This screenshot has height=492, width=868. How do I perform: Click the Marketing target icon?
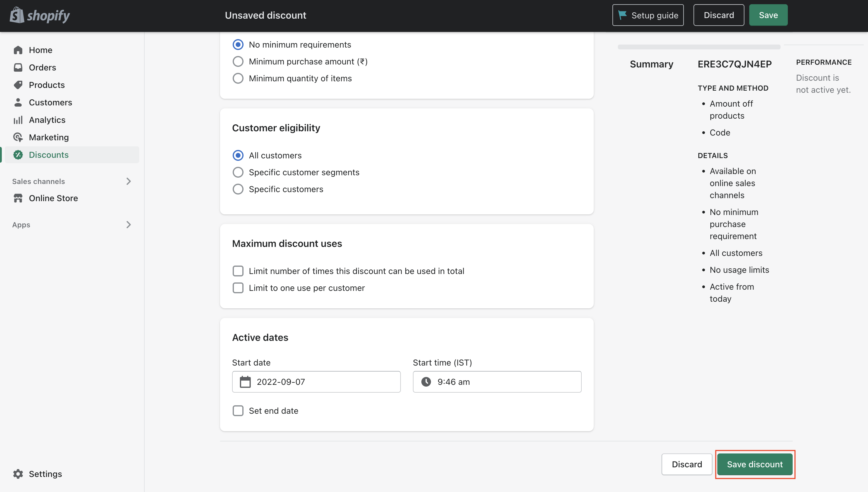click(x=18, y=137)
